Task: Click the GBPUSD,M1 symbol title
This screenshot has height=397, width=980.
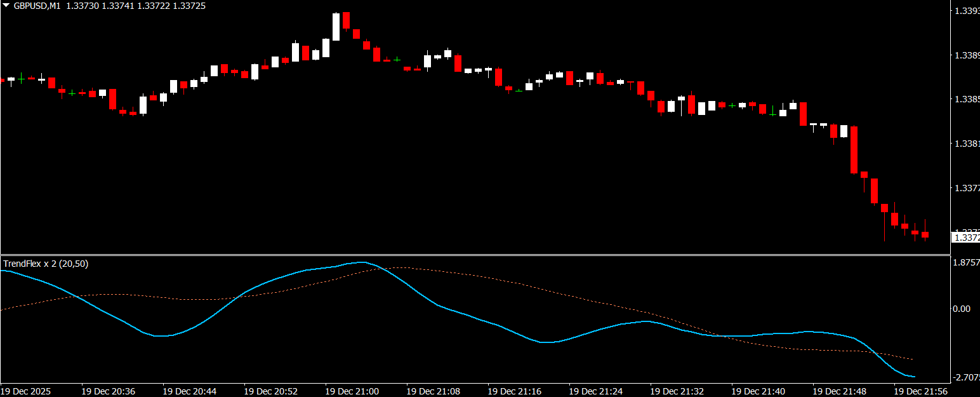Action: click(x=37, y=6)
